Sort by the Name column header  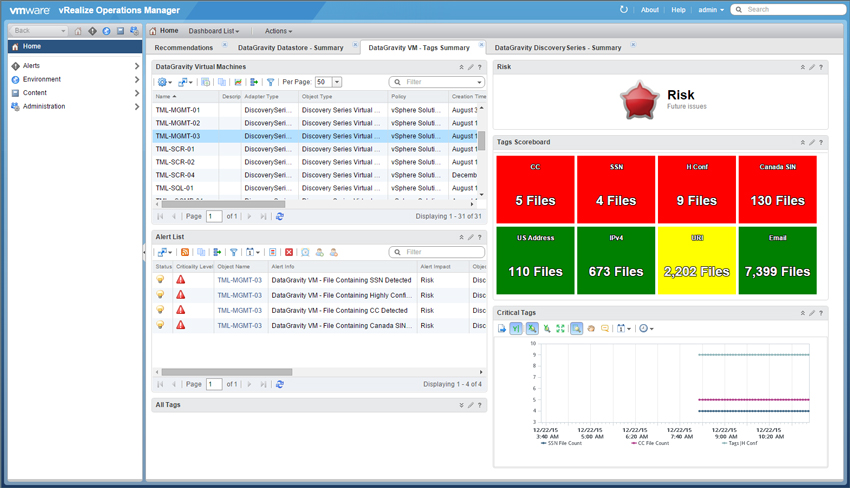[x=185, y=97]
